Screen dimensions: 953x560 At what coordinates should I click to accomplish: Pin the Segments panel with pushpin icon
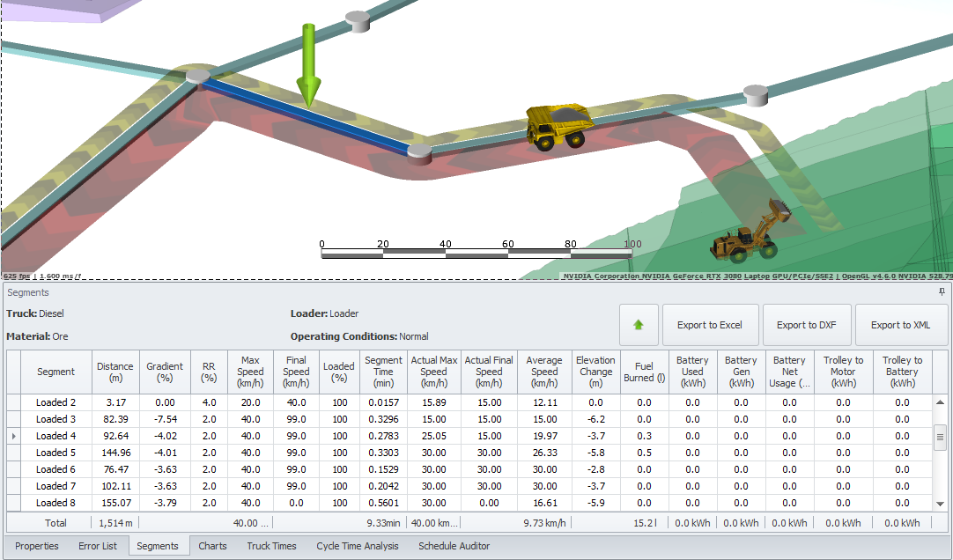942,291
